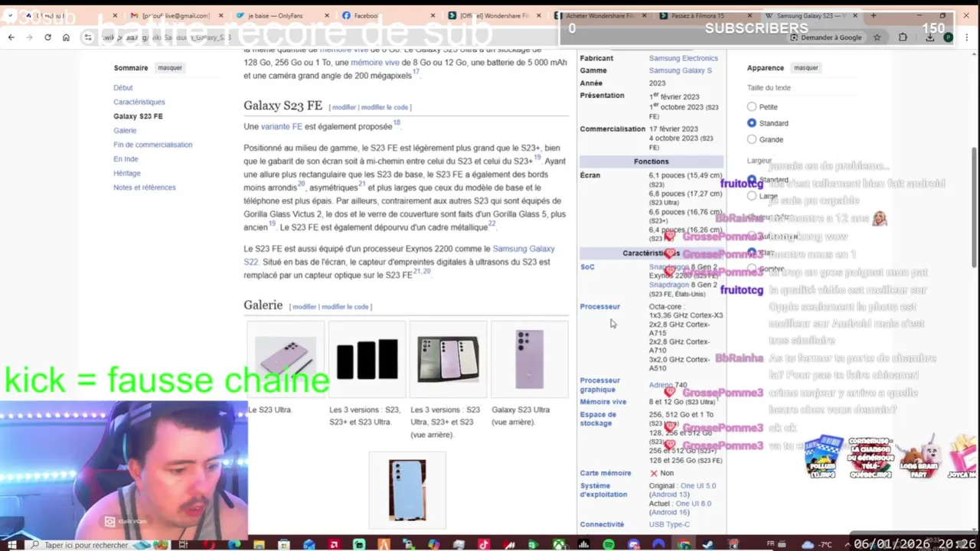Go forward in browser history

tap(29, 37)
